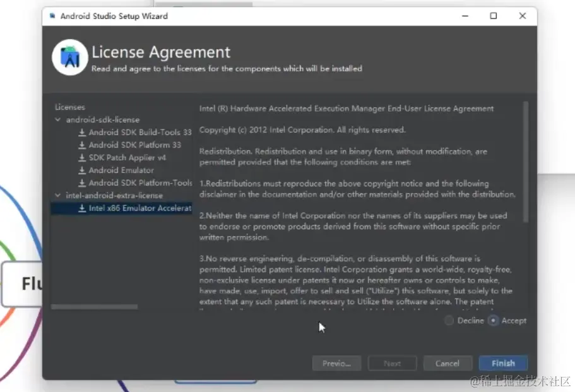Screen dimensions: 575x392
Task: Select the SDK Patch Applier v4 entry
Action: click(127, 158)
